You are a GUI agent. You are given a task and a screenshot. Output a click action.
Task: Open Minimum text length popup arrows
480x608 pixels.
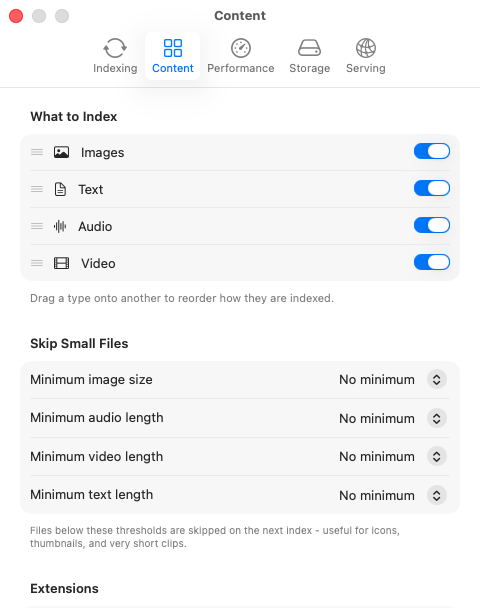coord(437,495)
